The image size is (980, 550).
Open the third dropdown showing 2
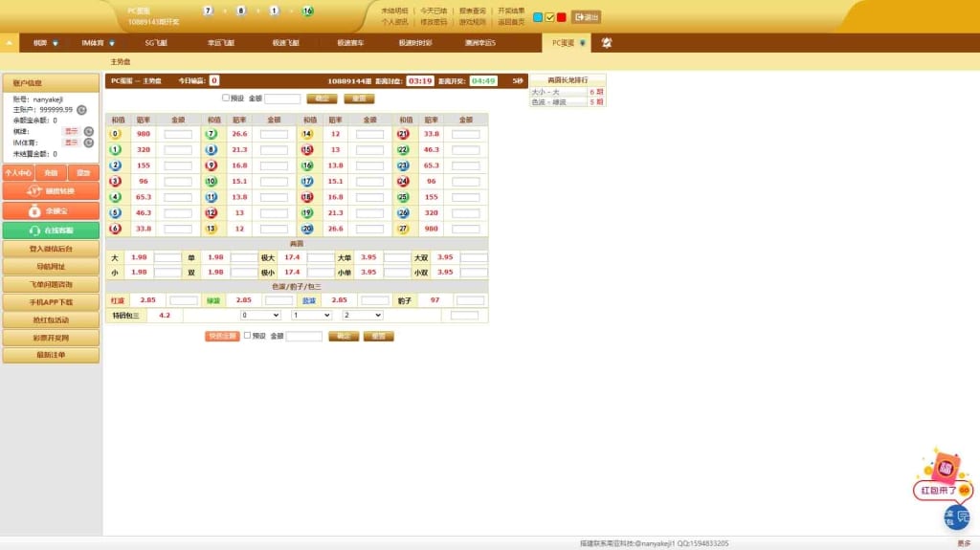(363, 316)
